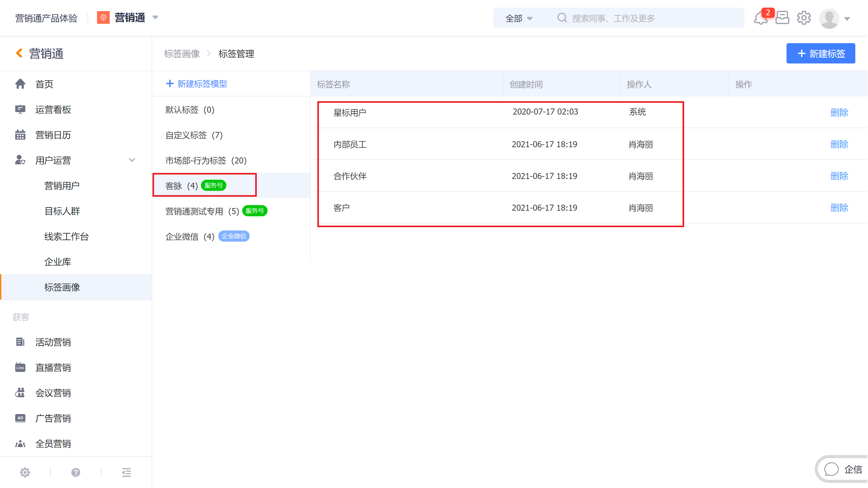Click 用户运营 user icon
The image size is (868, 488).
20,160
